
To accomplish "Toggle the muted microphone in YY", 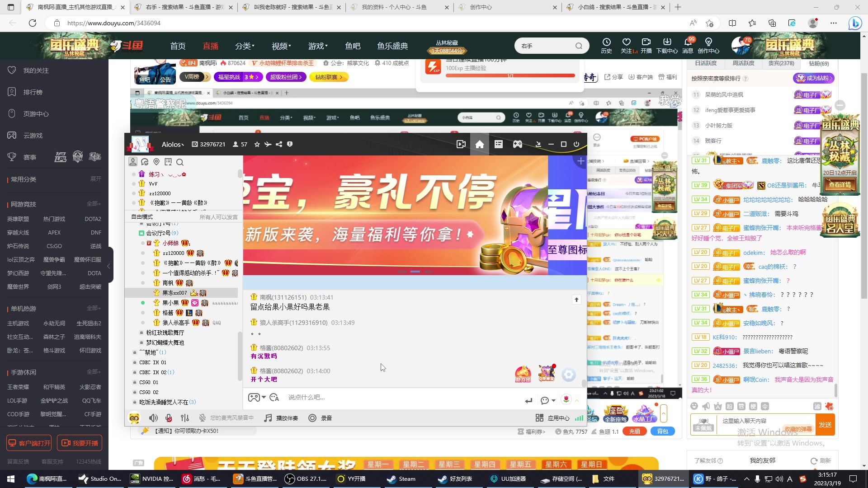I will tap(169, 418).
